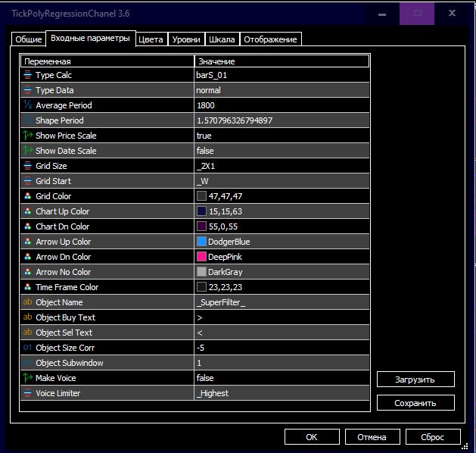Edit the Average Period value 1800
Image resolution: width=476 pixels, height=453 pixels.
click(x=282, y=105)
